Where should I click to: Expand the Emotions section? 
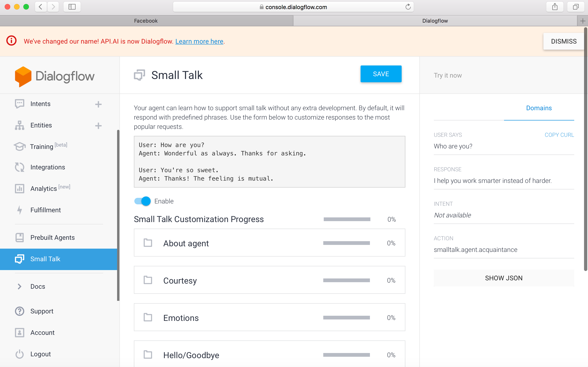point(269,317)
